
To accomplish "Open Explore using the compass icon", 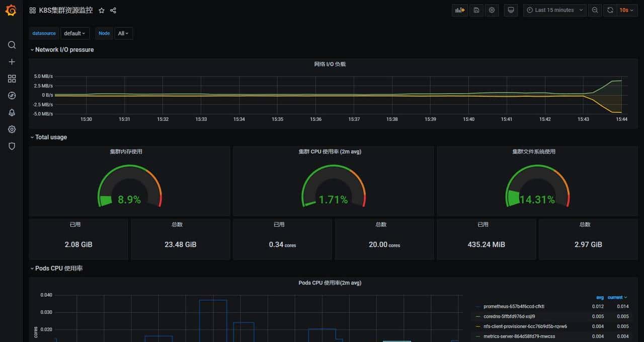I will 12,95.
